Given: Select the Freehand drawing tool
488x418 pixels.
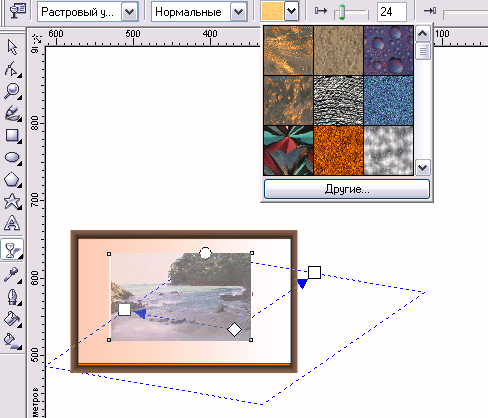Looking at the screenshot, I should (12, 113).
